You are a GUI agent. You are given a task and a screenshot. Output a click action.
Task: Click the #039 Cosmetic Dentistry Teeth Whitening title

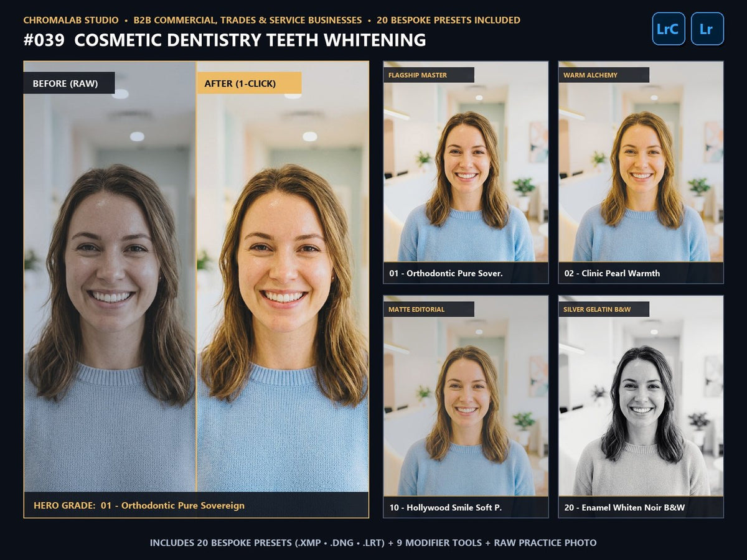225,40
